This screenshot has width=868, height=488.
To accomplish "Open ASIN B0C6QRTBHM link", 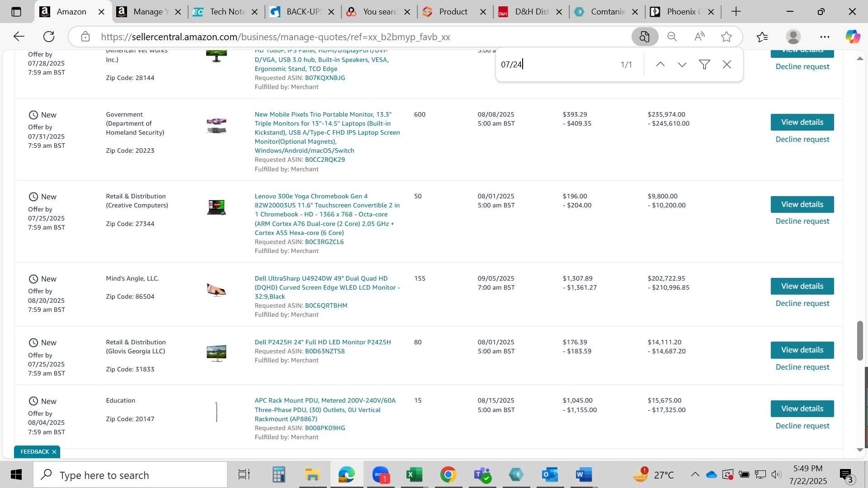I will coord(326,305).
